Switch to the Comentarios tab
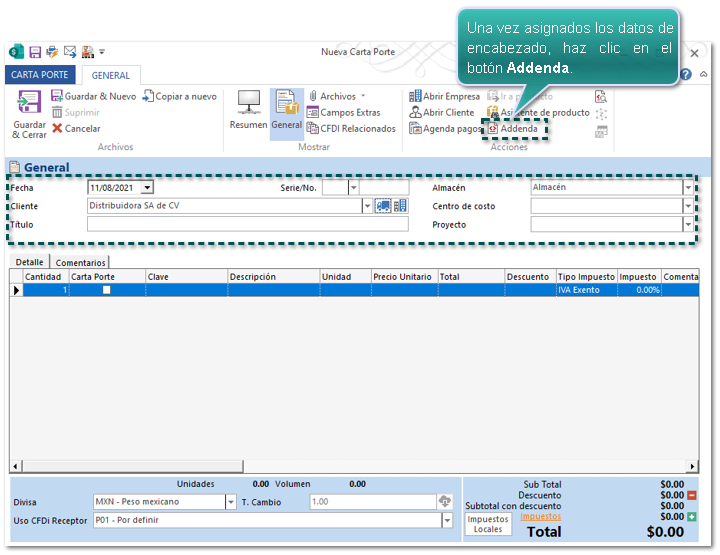This screenshot has width=720, height=555. click(x=80, y=262)
